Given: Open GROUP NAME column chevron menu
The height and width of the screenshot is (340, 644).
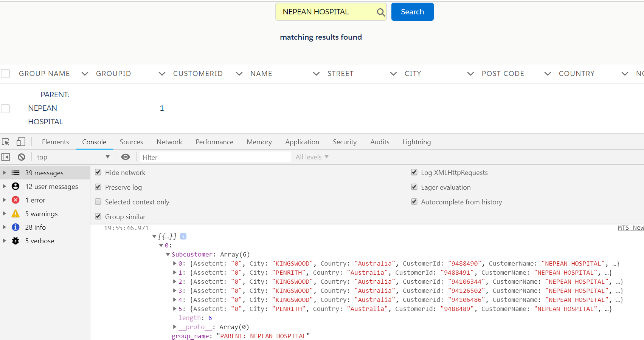Looking at the screenshot, I should (x=85, y=74).
